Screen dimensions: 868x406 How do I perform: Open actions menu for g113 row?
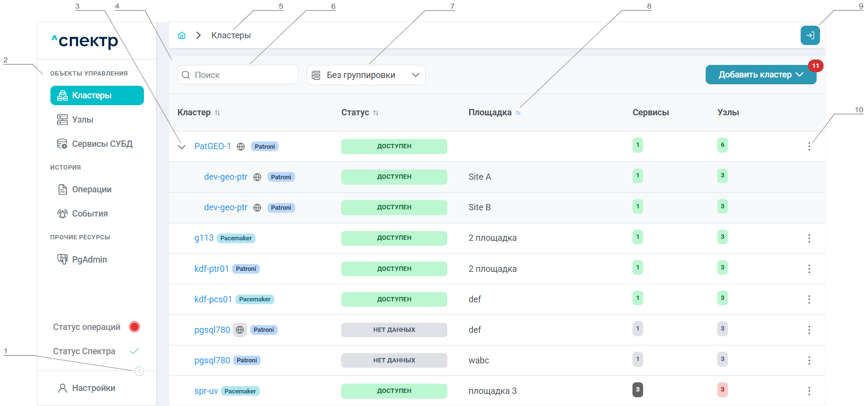pos(809,238)
